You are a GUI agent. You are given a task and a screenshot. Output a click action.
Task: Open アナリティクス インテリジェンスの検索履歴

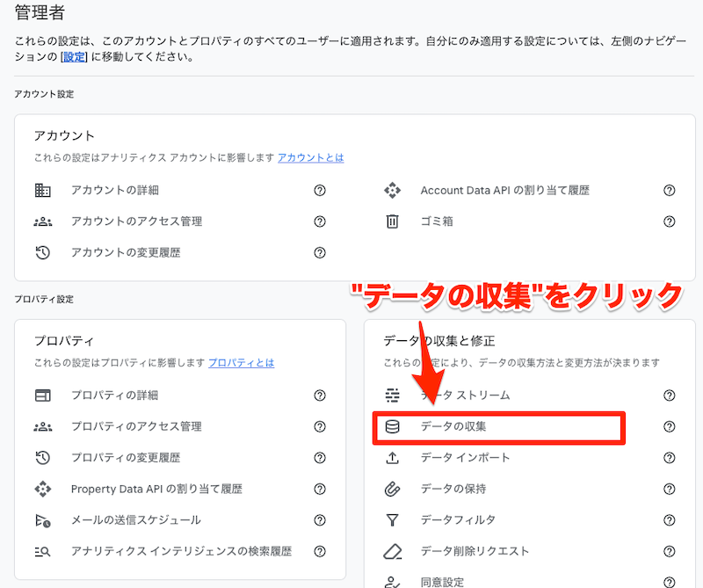pyautogui.click(x=181, y=552)
